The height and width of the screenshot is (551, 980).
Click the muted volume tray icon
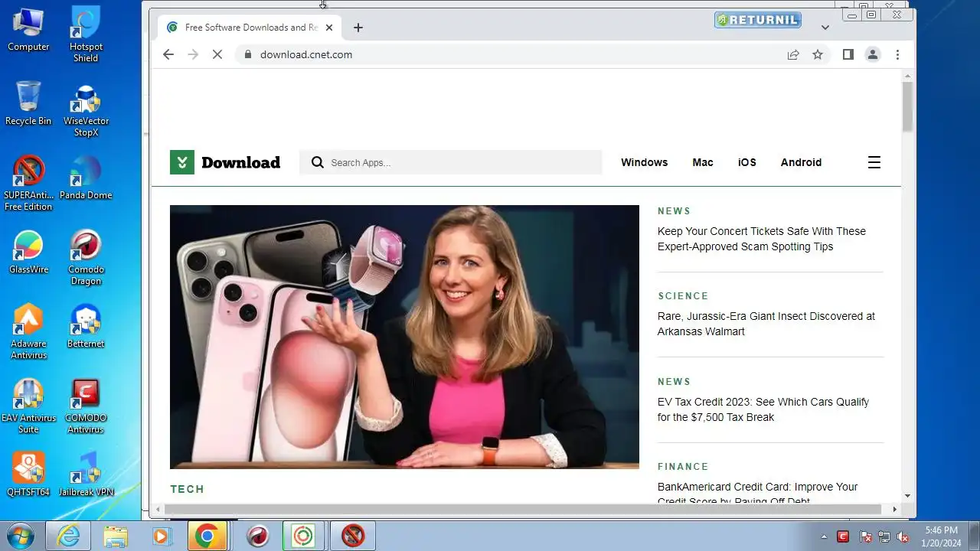click(x=903, y=536)
